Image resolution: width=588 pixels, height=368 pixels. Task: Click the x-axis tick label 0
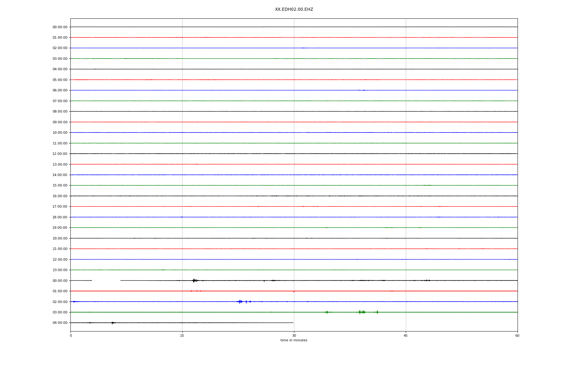click(71, 336)
